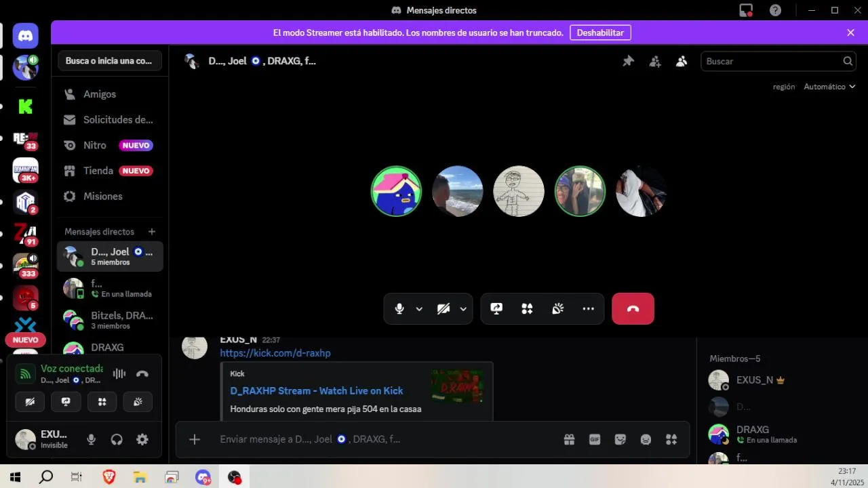Open emoji picker
Image resolution: width=868 pixels, height=488 pixels.
tap(646, 440)
